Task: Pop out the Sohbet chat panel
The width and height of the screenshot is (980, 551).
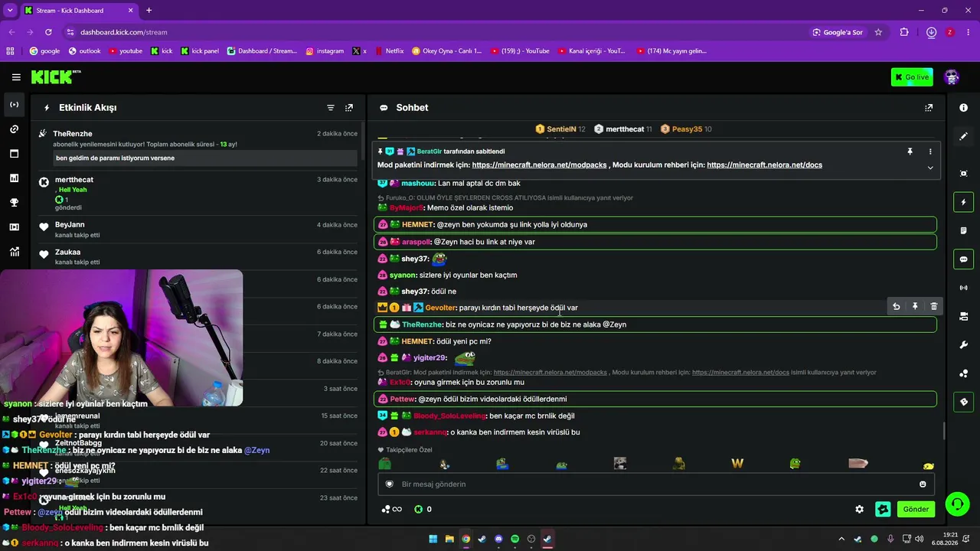Action: click(x=929, y=108)
